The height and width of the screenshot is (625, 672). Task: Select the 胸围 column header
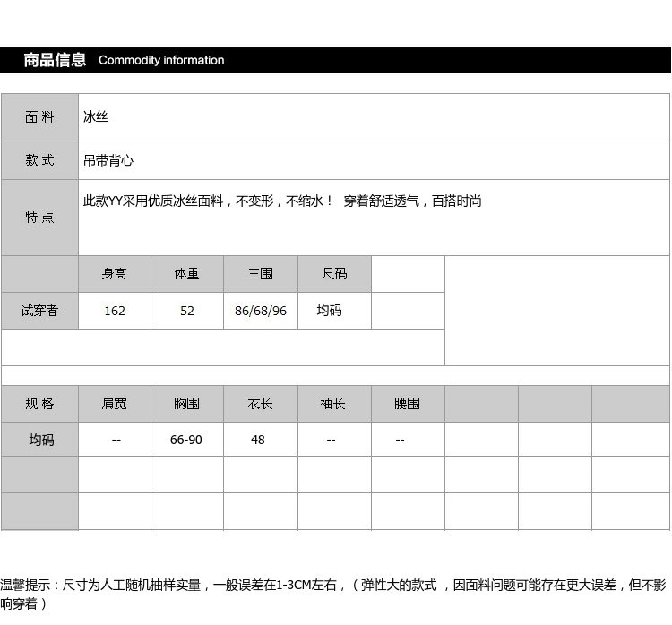(186, 404)
